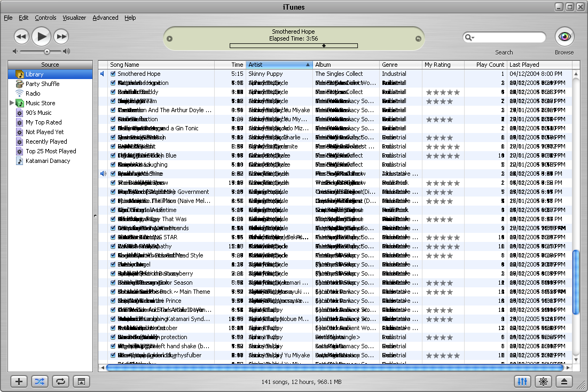Screen dimensions: 588x392
Task: Expand the Music Store disclosure triangle
Action: coord(12,103)
